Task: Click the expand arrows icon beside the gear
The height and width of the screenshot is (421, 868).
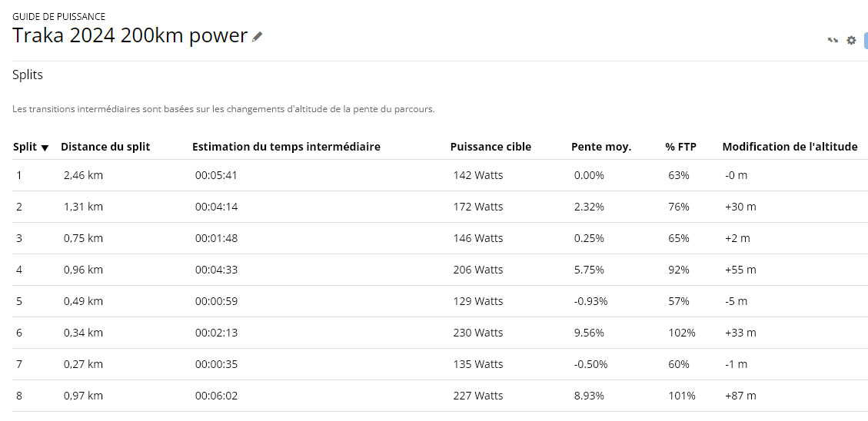Action: pos(833,40)
